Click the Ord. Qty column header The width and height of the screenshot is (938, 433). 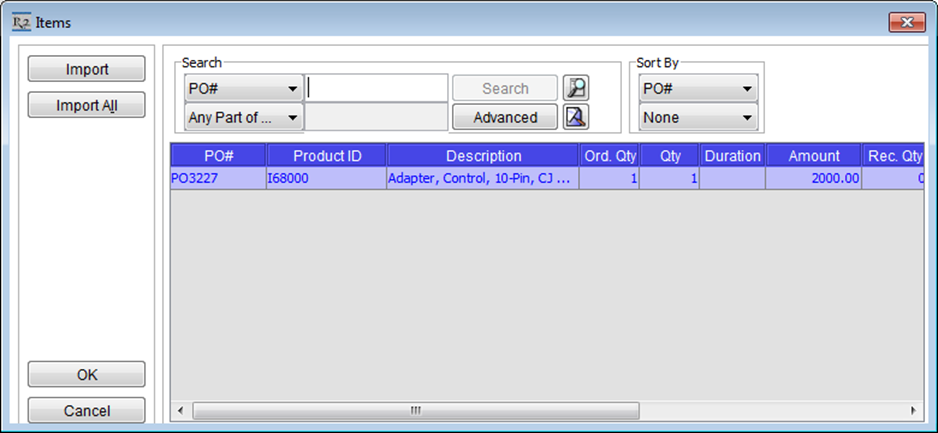coord(609,156)
